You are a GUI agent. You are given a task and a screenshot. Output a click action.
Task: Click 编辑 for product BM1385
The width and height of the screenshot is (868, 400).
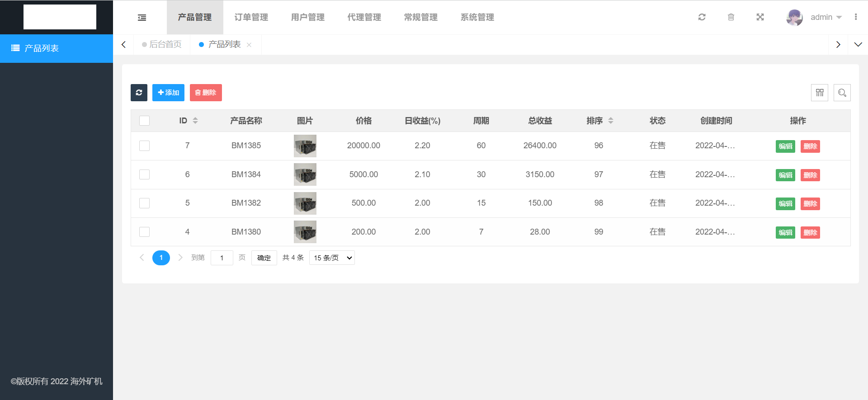click(x=785, y=146)
